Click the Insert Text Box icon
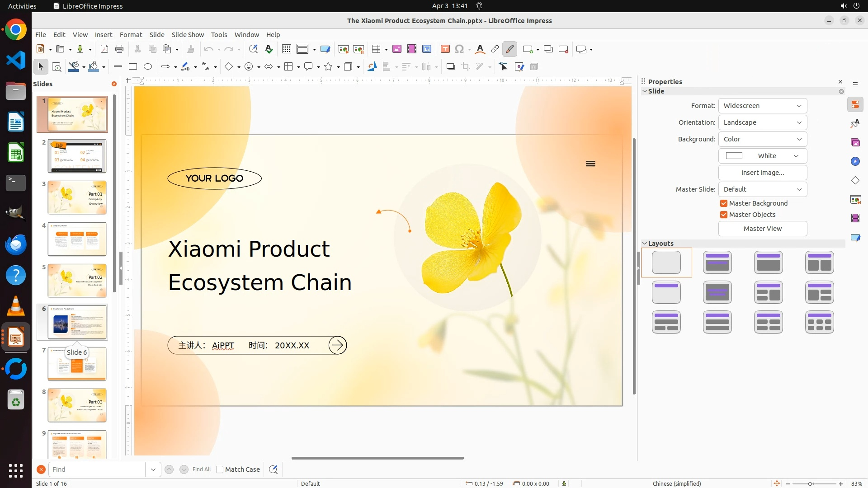Screen dimensions: 868x488 pyautogui.click(x=445, y=49)
